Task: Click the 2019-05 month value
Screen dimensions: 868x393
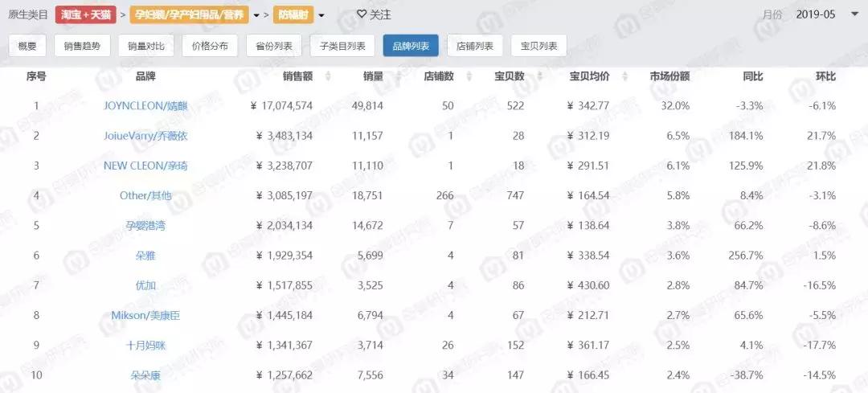Action: coord(816,15)
